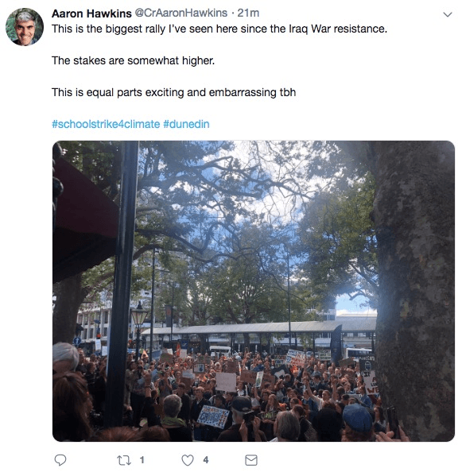Image resolution: width=462 pixels, height=476 pixels.
Task: Click the retweet count showing 1
Action: [142, 460]
